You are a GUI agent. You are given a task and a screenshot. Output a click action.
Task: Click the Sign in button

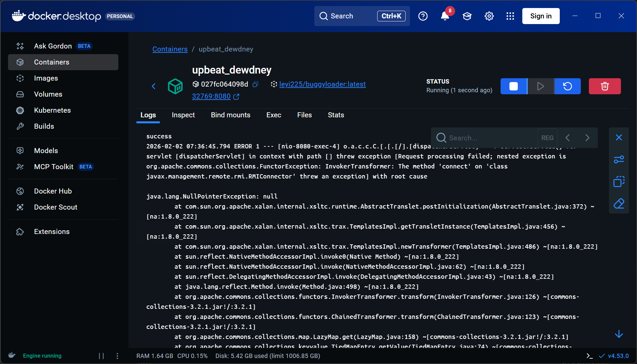[541, 16]
